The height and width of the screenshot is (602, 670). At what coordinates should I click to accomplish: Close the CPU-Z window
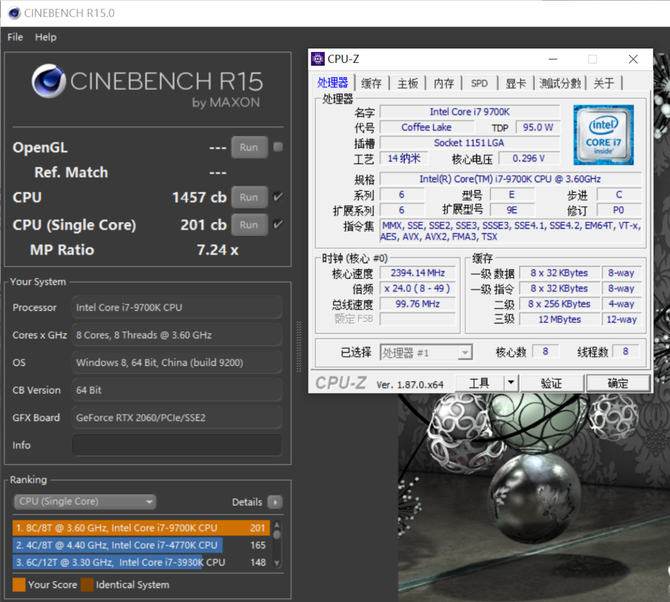633,59
